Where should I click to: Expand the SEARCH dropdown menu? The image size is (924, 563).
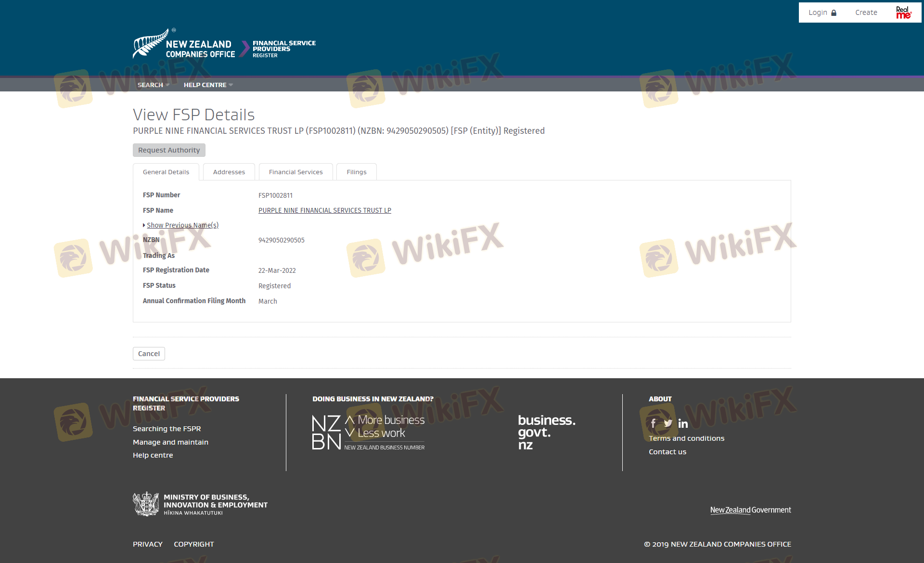point(153,85)
